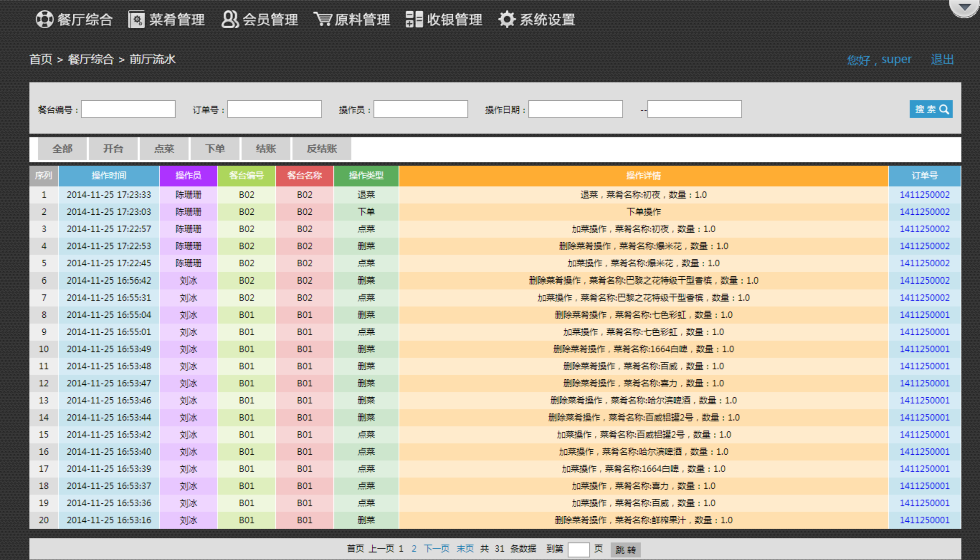Open order 1411250001 in row 8

tap(925, 315)
